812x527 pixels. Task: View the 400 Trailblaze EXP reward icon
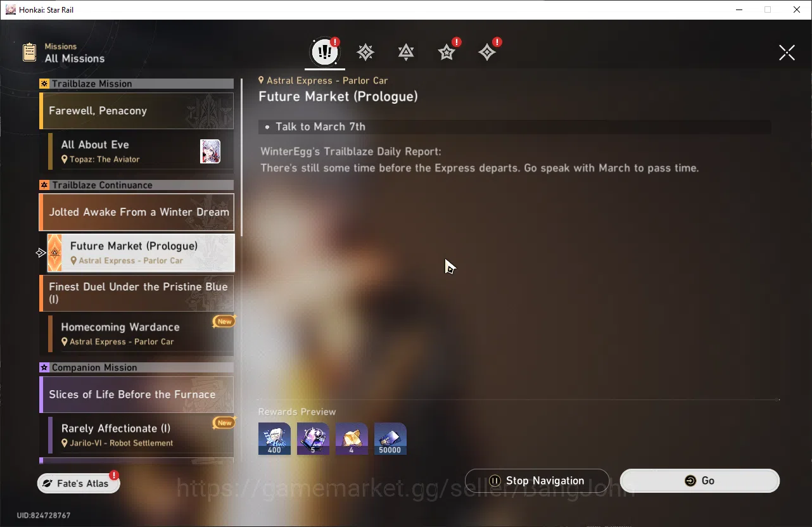pos(274,438)
